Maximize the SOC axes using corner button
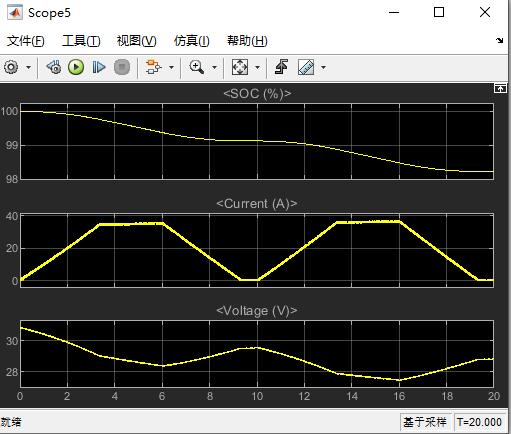Screen dimensions: 511x434 [500, 89]
